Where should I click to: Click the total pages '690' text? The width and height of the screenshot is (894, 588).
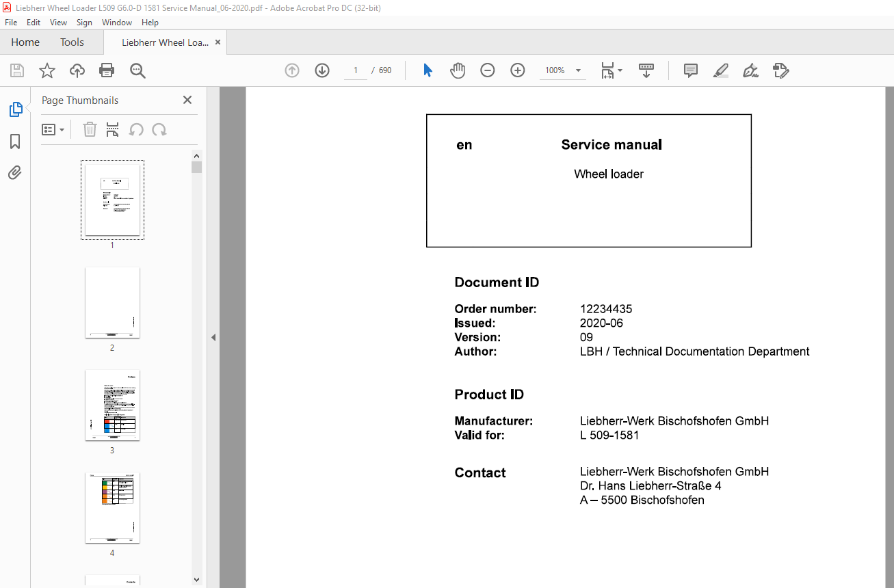pos(385,70)
